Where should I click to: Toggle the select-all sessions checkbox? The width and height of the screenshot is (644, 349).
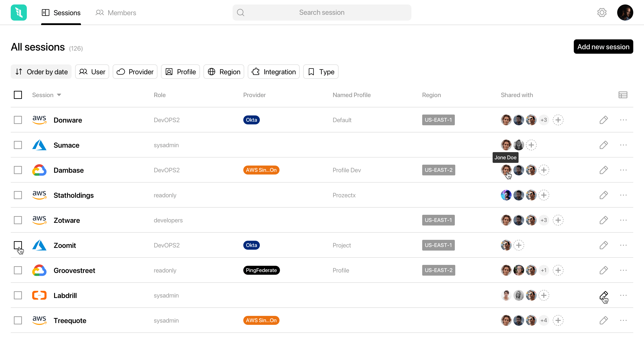[18, 95]
